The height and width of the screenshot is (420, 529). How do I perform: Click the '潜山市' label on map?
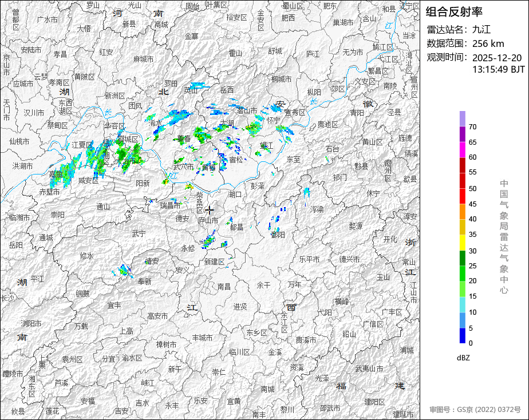pos(247,110)
